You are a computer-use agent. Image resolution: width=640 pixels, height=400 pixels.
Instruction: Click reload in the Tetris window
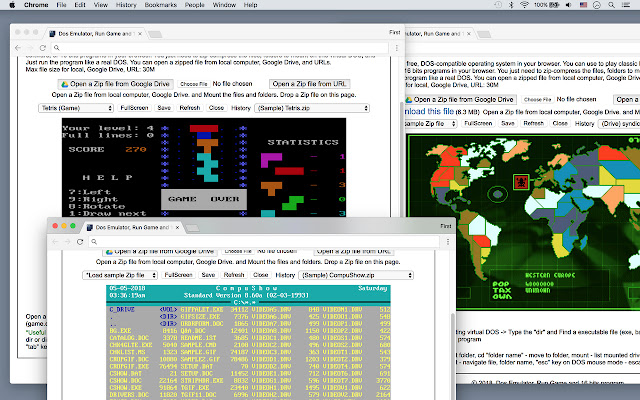coord(42,48)
